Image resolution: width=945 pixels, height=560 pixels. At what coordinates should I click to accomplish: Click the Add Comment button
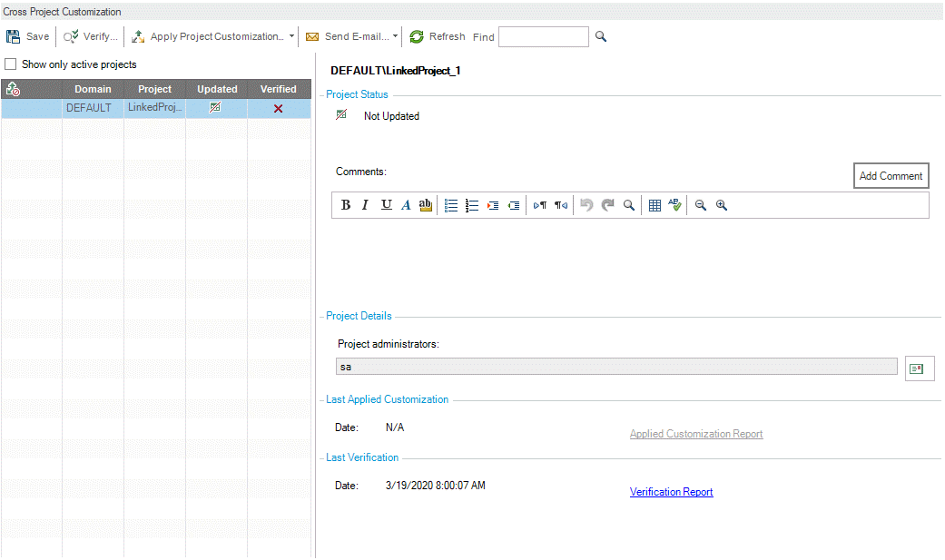coord(891,176)
